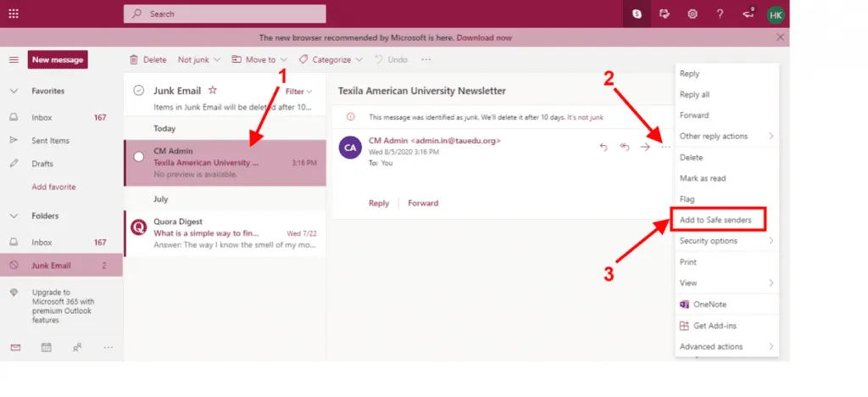Open the feedback megaphone icon
The width and height of the screenshot is (868, 397).
(748, 14)
